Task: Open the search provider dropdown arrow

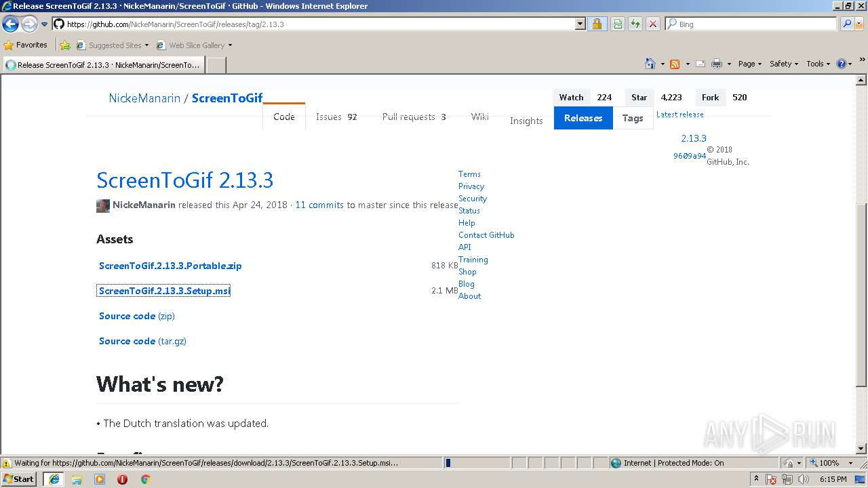Action: 859,24
